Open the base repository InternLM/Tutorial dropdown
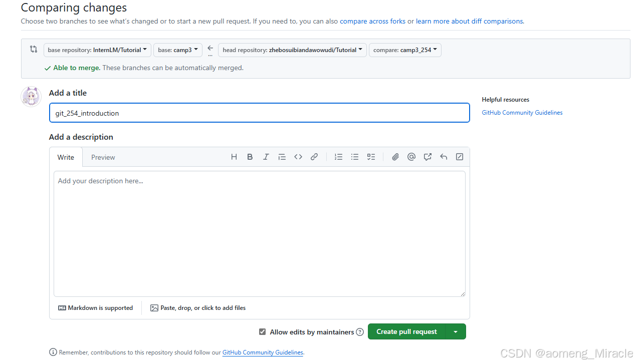The width and height of the screenshot is (635, 364). pyautogui.click(x=97, y=50)
